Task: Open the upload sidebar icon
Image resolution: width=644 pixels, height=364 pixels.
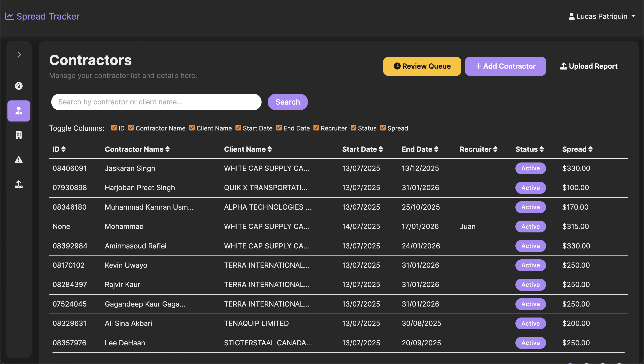Action: [19, 184]
